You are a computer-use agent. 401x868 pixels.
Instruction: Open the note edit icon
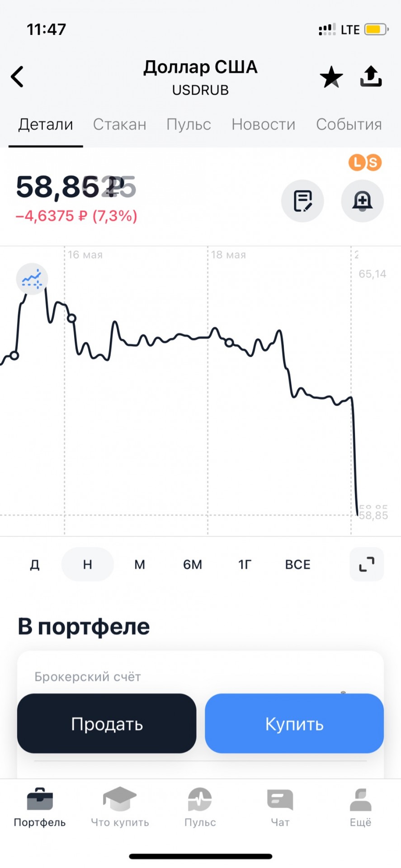(302, 201)
